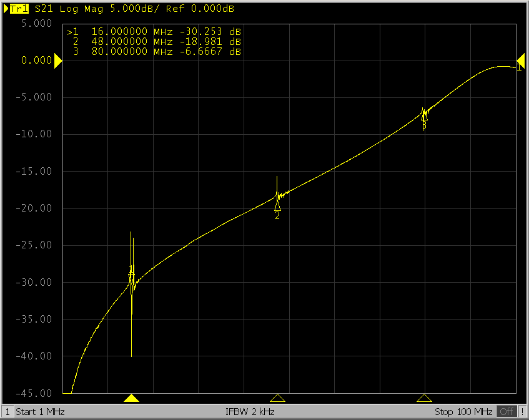Select marker 2 icon on the trace at 48 MHz
Image resolution: width=529 pixels, height=420 pixels.
[x=277, y=207]
